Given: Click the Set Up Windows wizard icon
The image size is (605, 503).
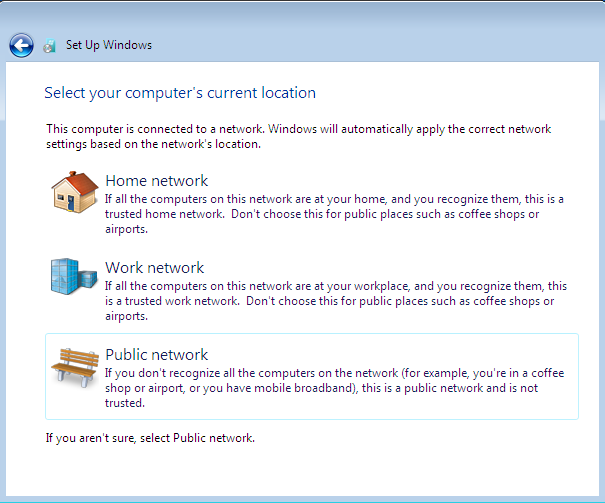Looking at the screenshot, I should point(49,46).
